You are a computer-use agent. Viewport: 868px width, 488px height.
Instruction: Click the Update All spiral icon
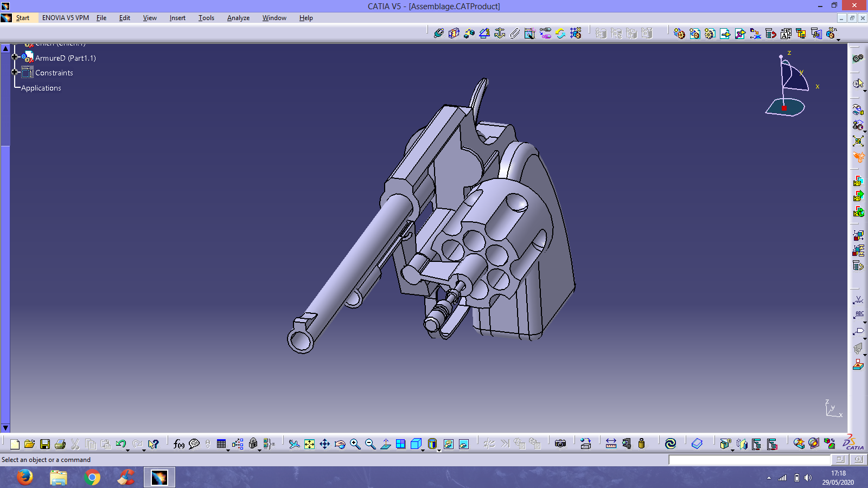[x=671, y=444]
